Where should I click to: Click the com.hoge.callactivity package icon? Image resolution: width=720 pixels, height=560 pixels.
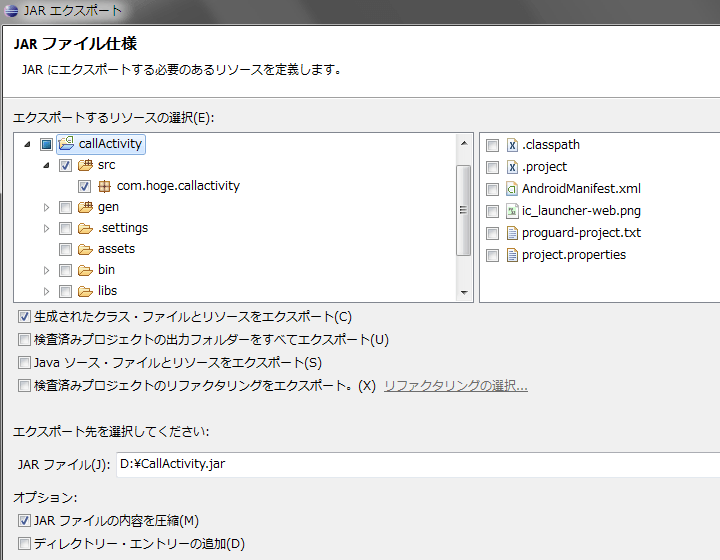click(104, 186)
